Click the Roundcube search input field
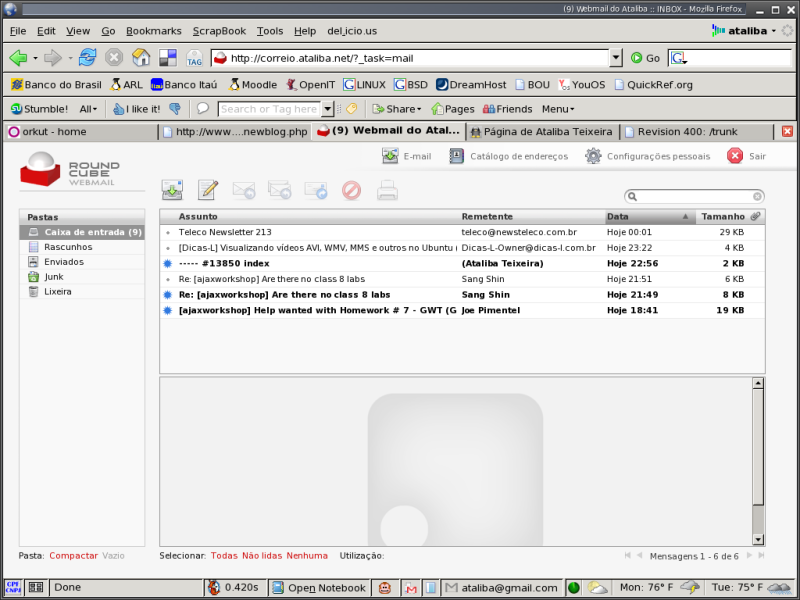The width and height of the screenshot is (800, 600). pyautogui.click(x=694, y=196)
